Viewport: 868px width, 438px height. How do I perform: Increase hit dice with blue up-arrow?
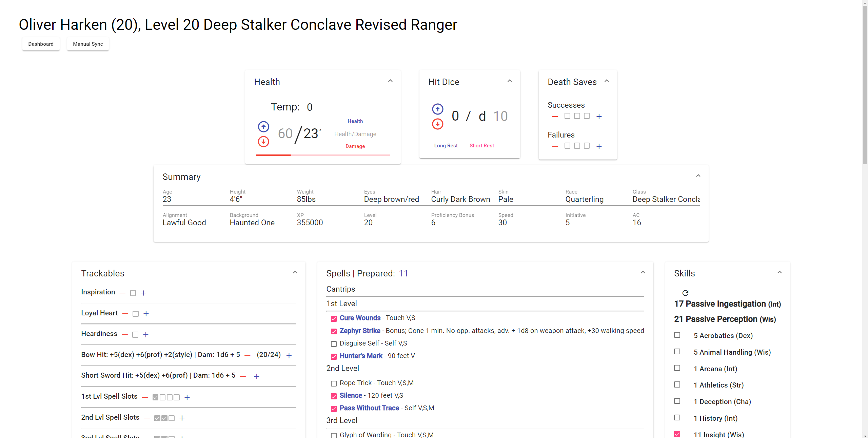tap(438, 109)
